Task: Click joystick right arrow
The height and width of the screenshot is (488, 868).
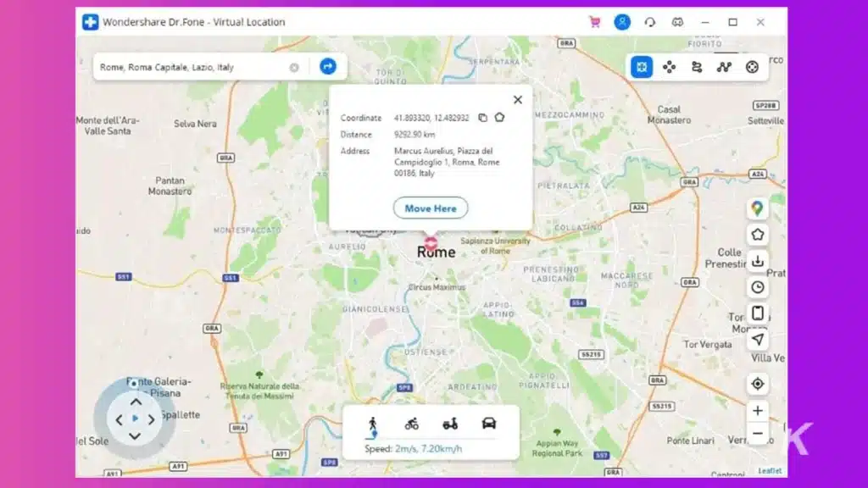Action: [151, 420]
